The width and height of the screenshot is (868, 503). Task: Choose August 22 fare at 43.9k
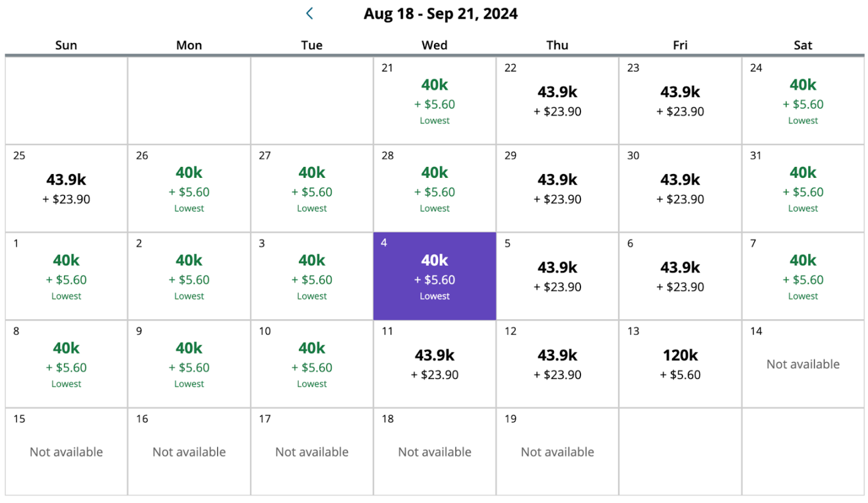[558, 101]
